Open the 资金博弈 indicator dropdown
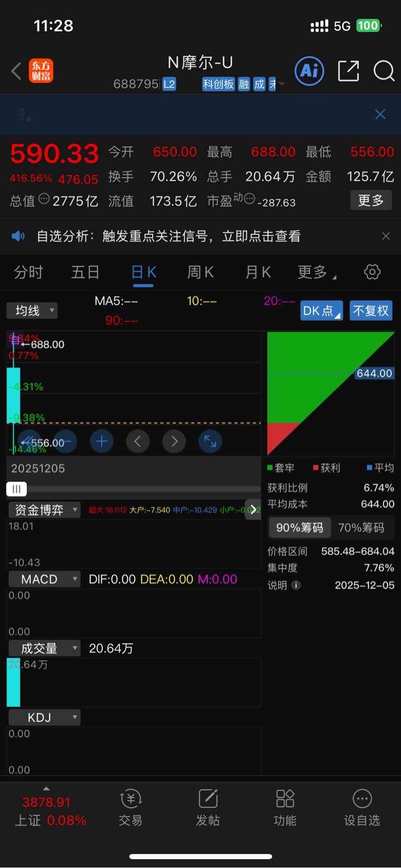The image size is (401, 868). pos(44,510)
